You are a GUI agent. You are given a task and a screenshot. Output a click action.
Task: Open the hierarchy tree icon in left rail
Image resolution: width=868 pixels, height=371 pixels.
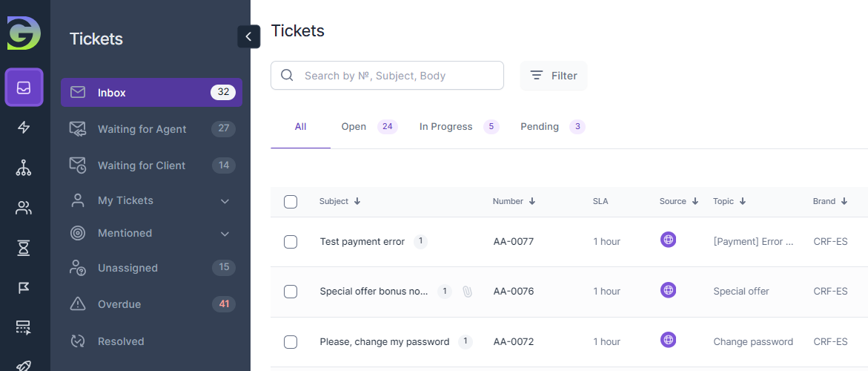click(x=24, y=168)
